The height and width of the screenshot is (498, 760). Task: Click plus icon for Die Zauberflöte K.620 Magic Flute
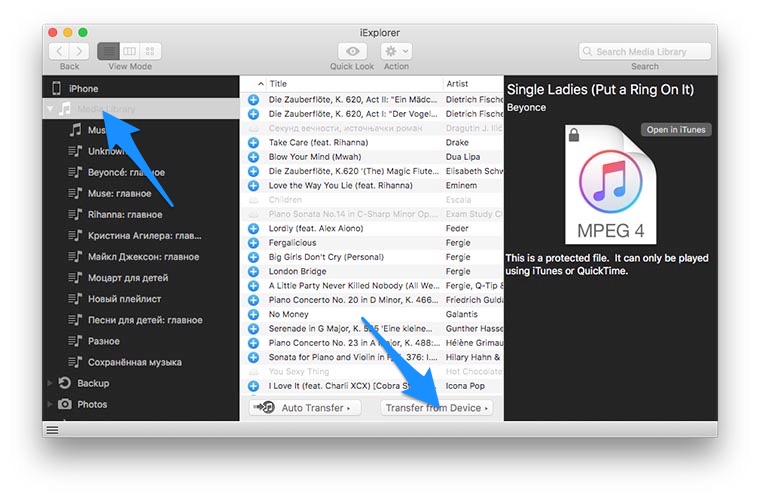coord(253,171)
